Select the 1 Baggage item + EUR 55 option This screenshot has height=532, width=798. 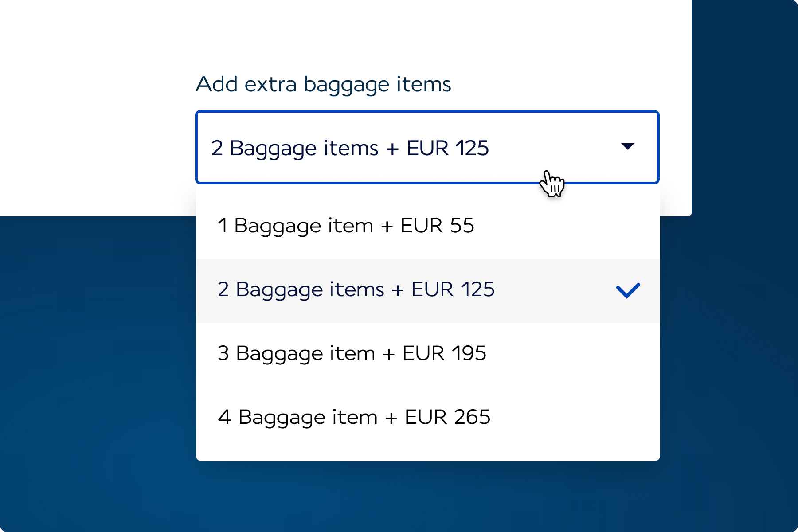[346, 226]
